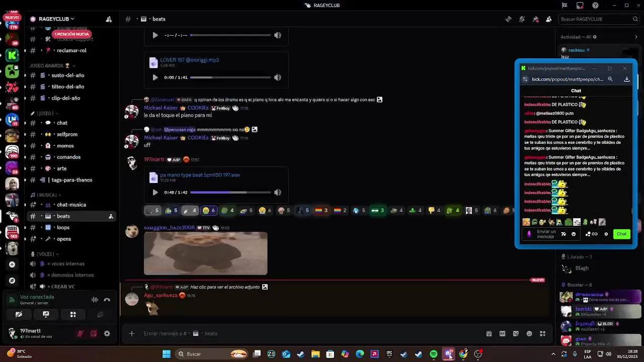Open the chat-musica channel
This screenshot has height=362, width=644.
click(71, 205)
